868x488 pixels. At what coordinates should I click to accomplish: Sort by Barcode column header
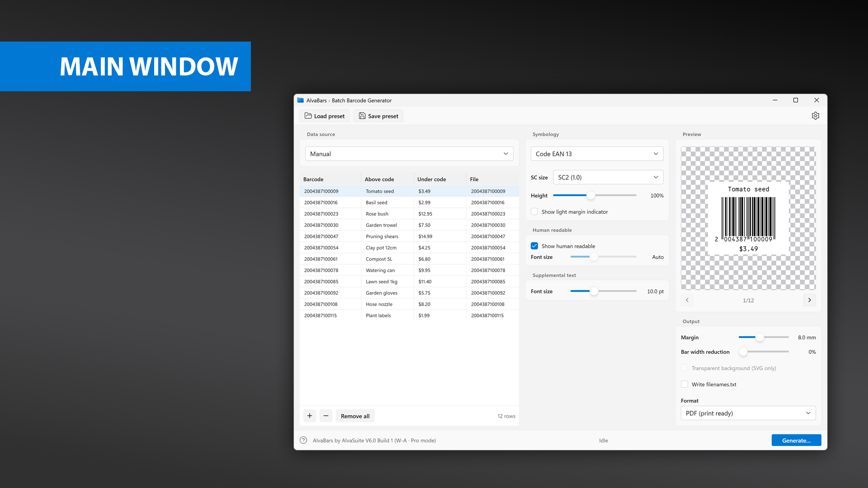(330, 179)
